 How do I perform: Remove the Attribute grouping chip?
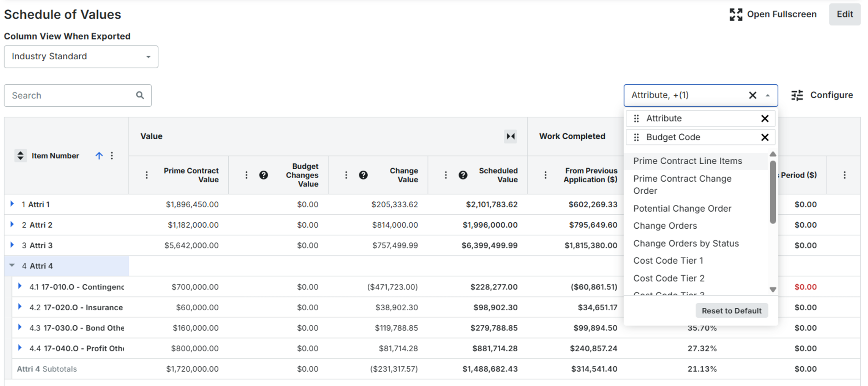[765, 119]
